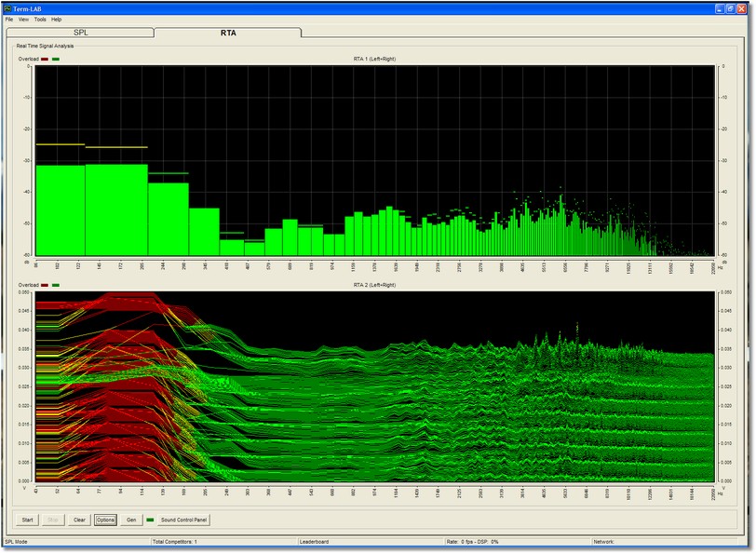Click the Overload label above RTA 2

[x=29, y=286]
